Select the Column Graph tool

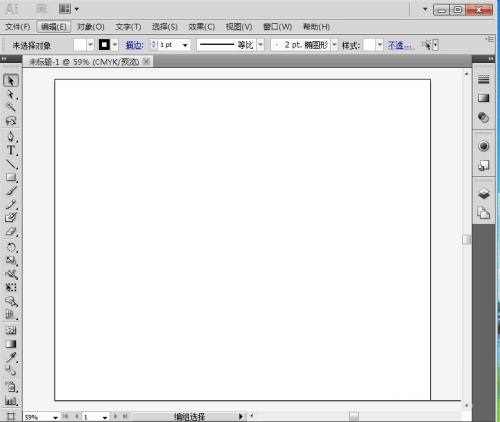(11, 401)
